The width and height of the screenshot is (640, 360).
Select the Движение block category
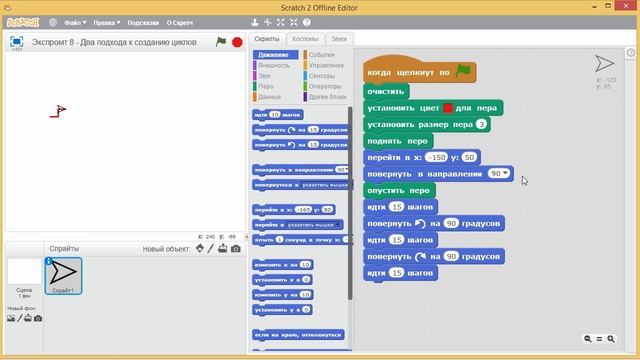click(x=276, y=55)
